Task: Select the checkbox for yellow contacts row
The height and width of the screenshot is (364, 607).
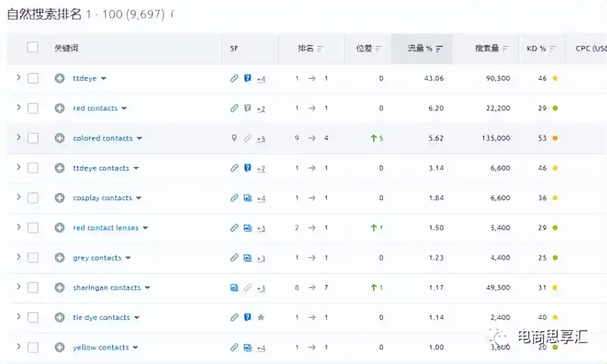Action: [33, 348]
